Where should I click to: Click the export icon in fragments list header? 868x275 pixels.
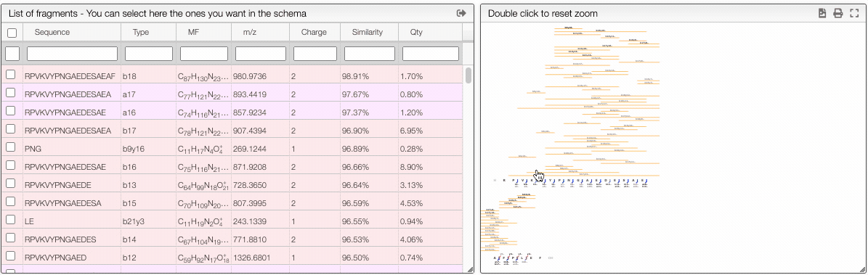coord(461,13)
